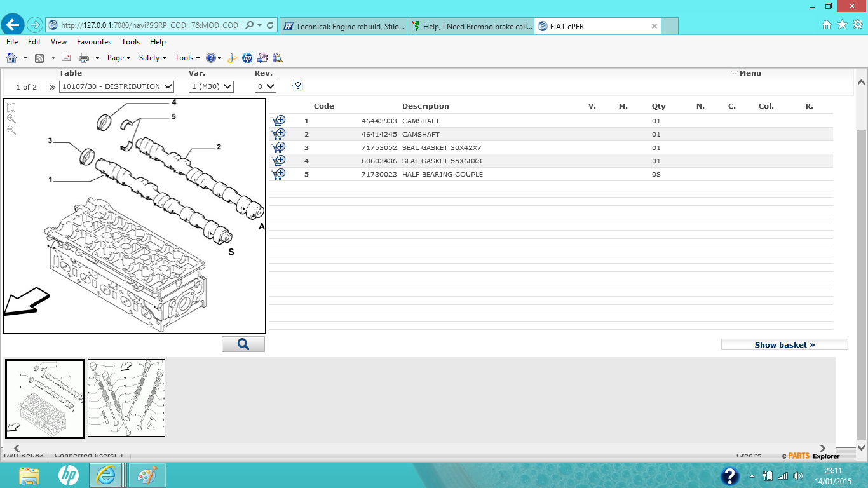Add camshaft 46414245 to basket
Screen dimensions: 868x488
pos(278,134)
